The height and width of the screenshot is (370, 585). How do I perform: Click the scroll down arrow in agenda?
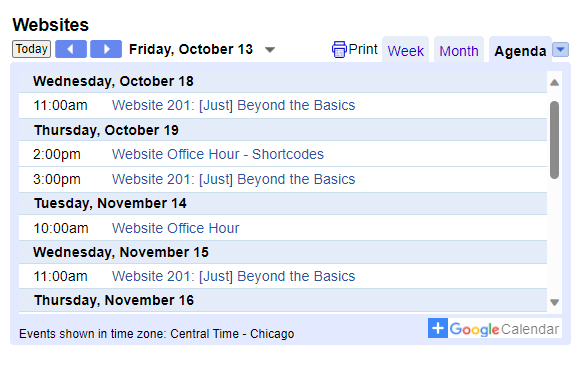[x=554, y=302]
